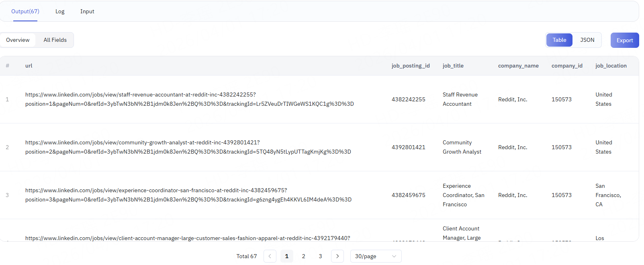
Task: Click the company_name column header
Action: (x=518, y=66)
